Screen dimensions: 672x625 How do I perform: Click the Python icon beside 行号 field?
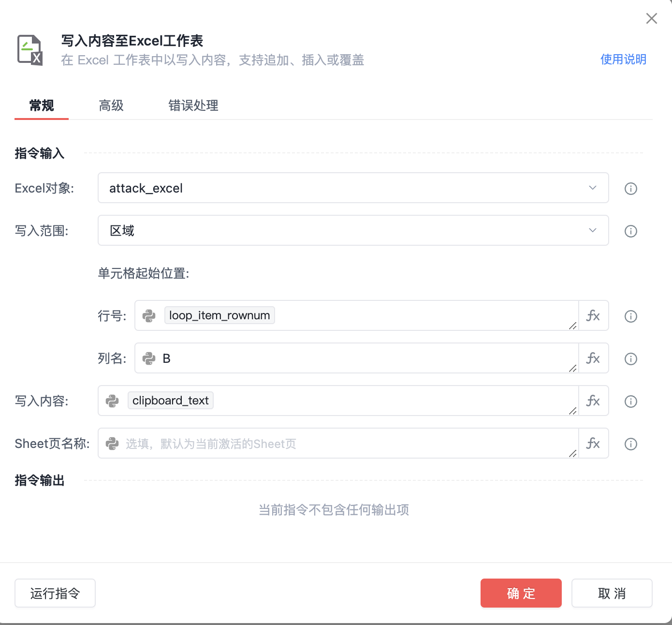point(149,315)
